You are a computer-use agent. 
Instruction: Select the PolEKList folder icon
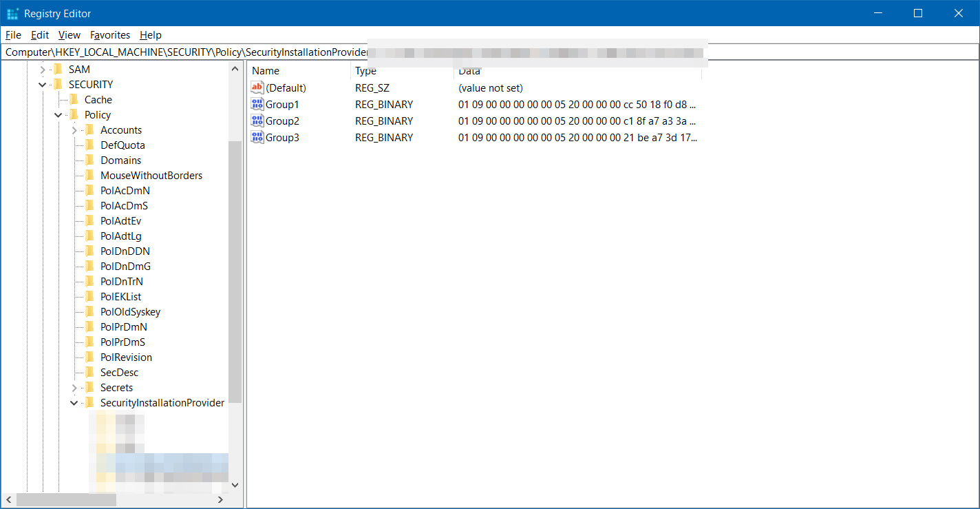[89, 297]
